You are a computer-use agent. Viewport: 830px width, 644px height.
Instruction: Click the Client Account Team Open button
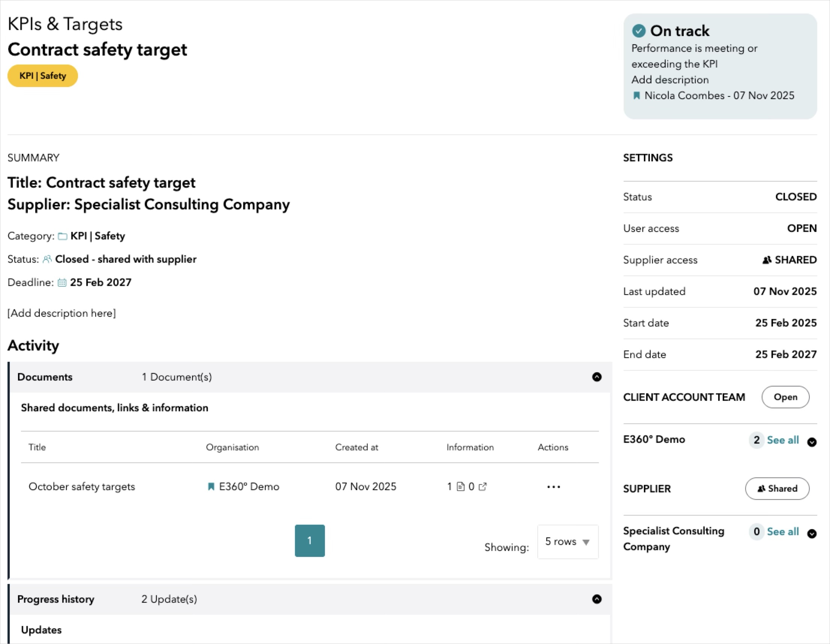point(785,397)
